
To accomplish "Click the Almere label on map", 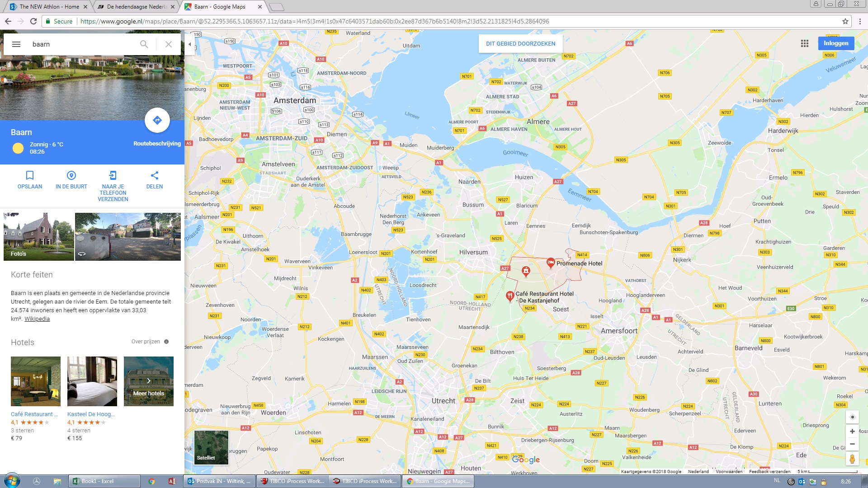I will click(538, 122).
